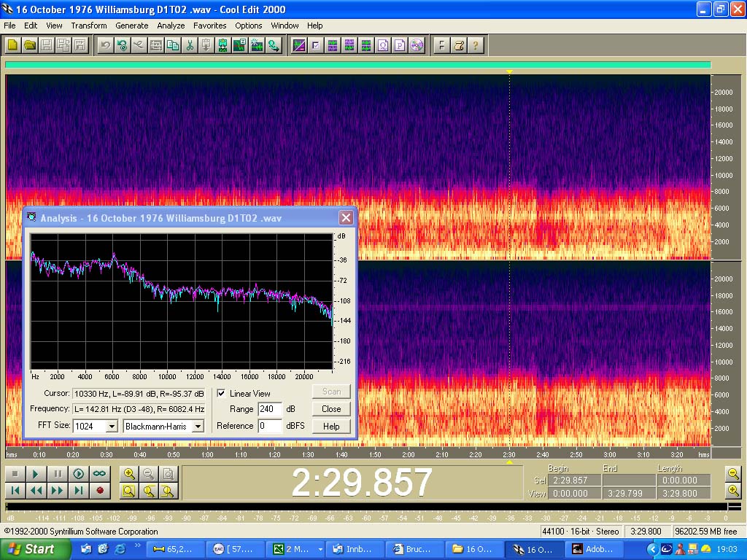Open the Favorites menu
The width and height of the screenshot is (747, 560).
tap(209, 26)
